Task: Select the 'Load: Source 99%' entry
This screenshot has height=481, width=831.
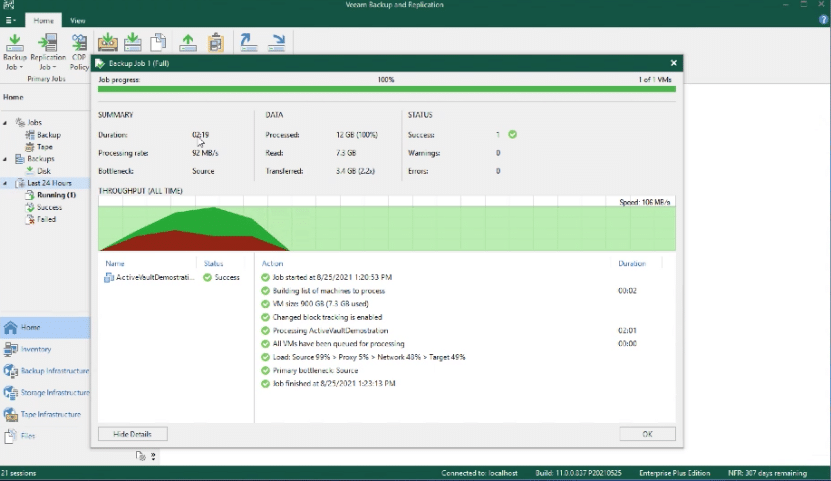Action: 369,357
